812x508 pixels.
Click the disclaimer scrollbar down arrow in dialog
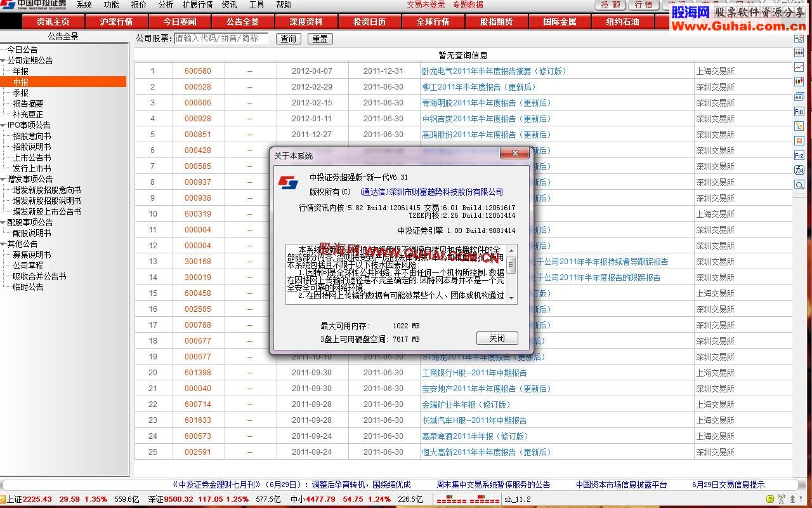(512, 299)
